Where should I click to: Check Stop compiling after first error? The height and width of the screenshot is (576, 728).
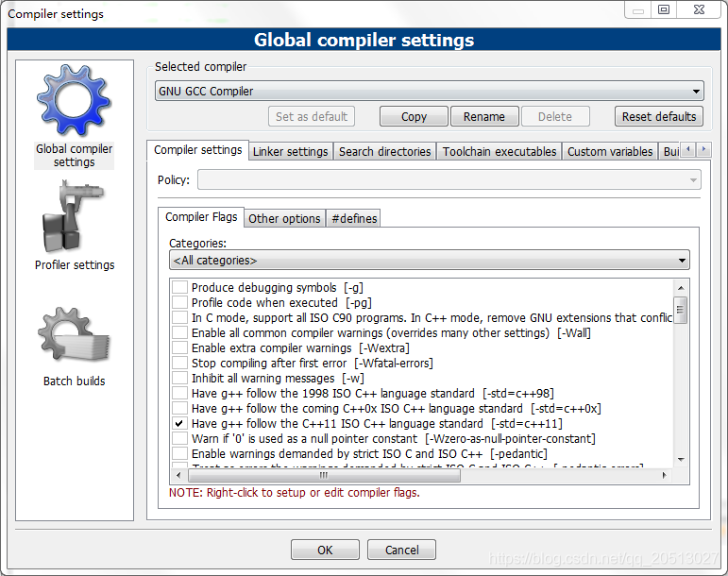(179, 363)
